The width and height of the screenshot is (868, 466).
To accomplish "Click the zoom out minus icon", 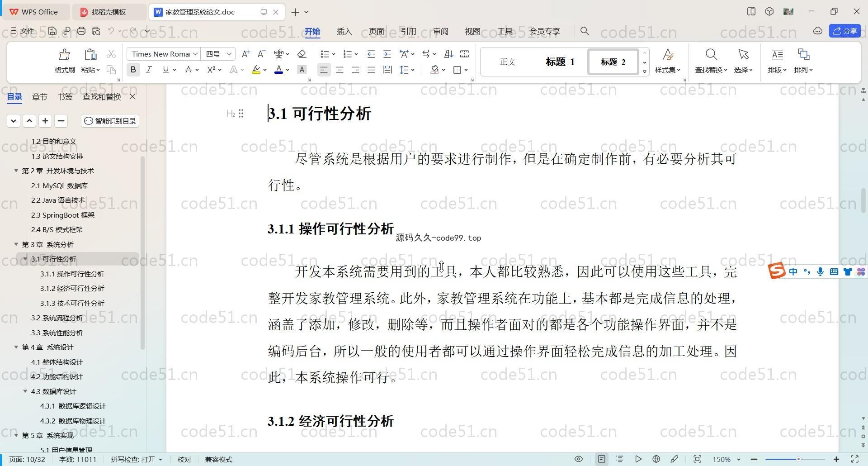I will [754, 459].
